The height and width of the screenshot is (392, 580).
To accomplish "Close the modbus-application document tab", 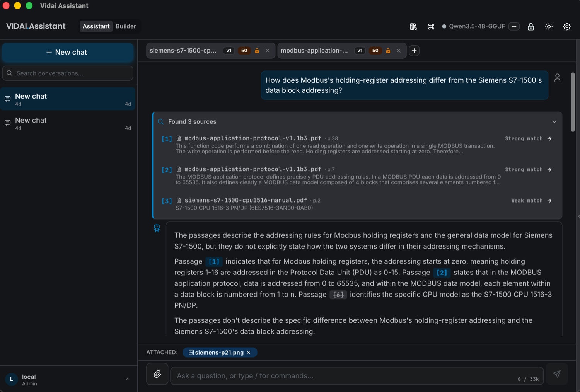I will coord(399,51).
